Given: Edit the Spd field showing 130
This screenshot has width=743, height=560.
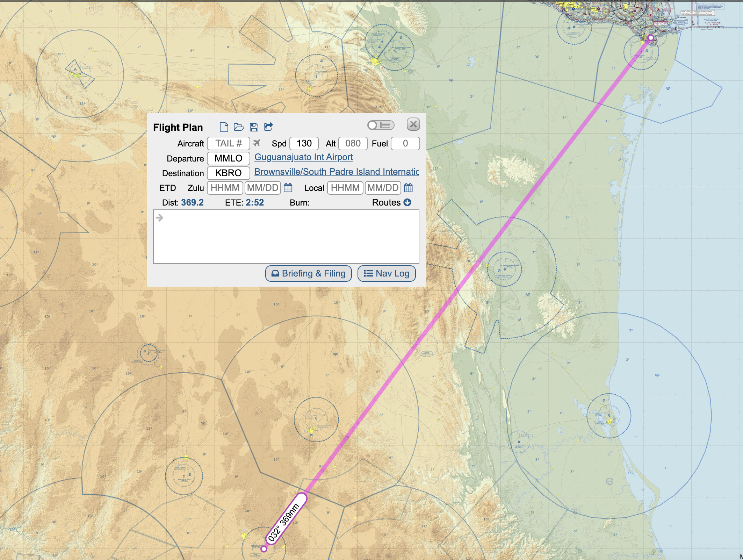Looking at the screenshot, I should coord(304,143).
